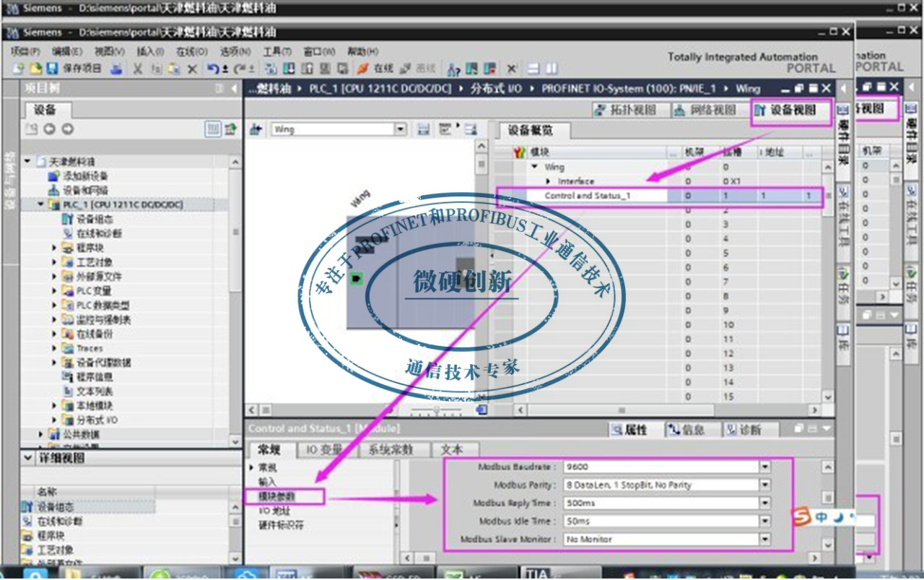
Task: Click the undo arrow icon
Action: click(214, 69)
